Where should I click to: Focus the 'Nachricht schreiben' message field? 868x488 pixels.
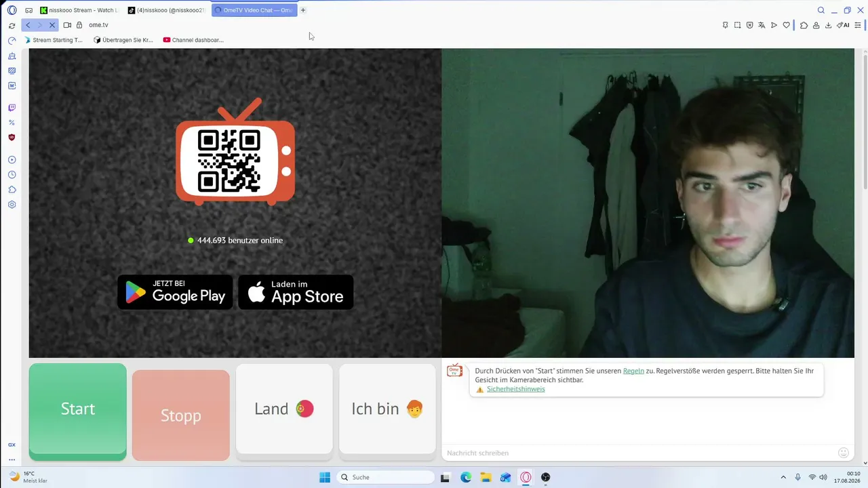pos(639,453)
